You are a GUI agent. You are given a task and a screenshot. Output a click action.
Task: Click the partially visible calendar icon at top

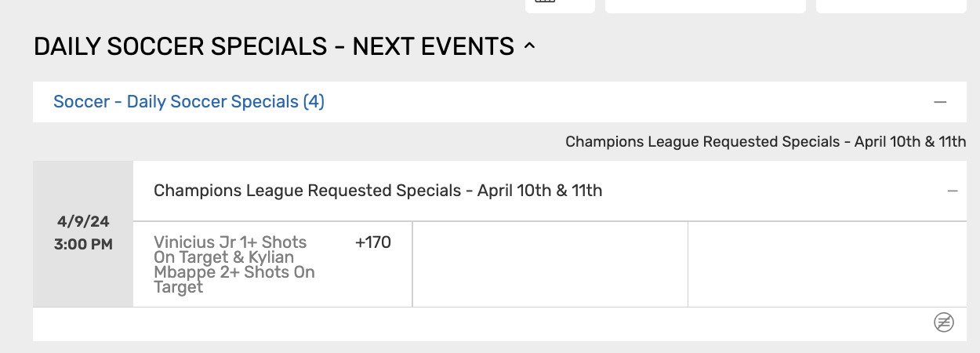545,2
